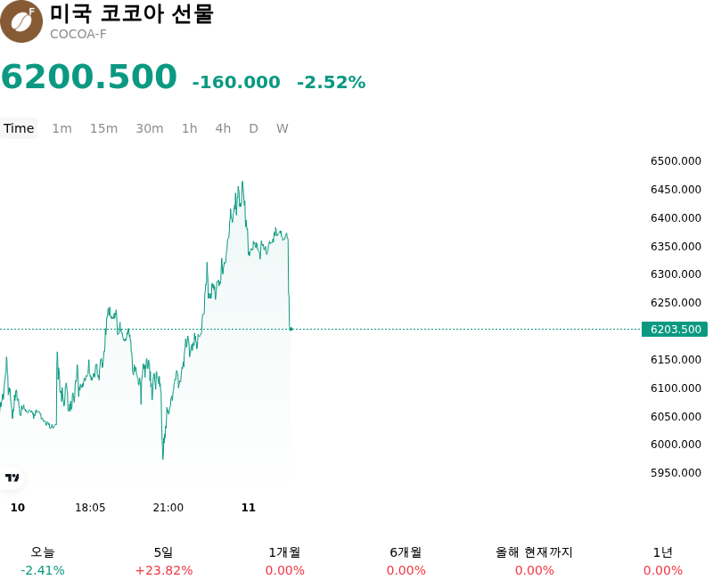Image resolution: width=713 pixels, height=588 pixels.
Task: Switch to the 15m interval
Action: click(103, 128)
